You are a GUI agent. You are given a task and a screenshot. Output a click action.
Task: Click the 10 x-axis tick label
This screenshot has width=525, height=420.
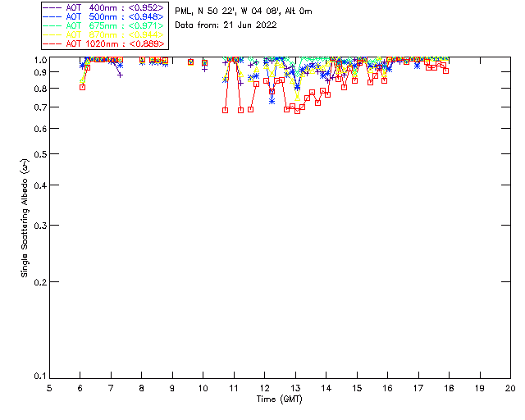pos(203,388)
